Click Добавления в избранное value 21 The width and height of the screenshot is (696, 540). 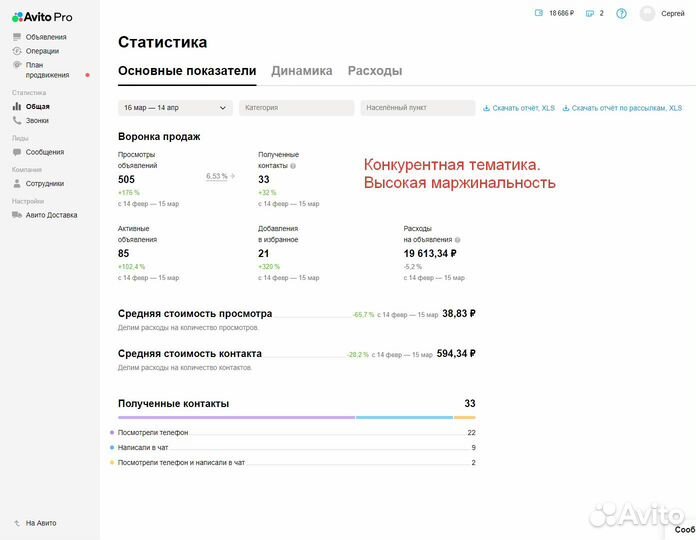pos(263,253)
